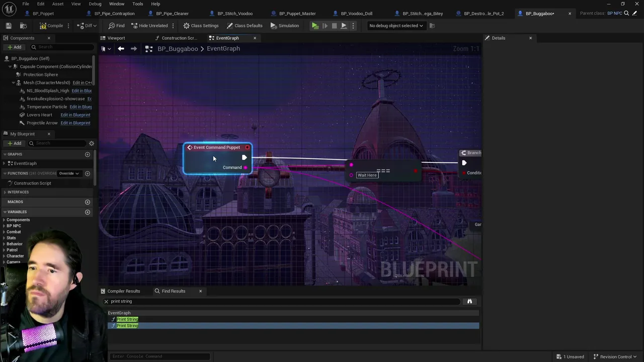
Task: Open Revision Control menu
Action: [615, 356]
